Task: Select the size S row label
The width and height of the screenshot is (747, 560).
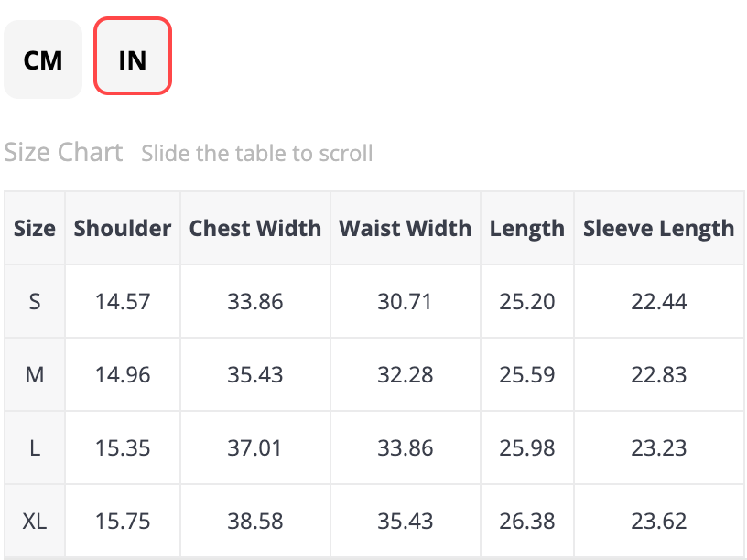Action: point(35,301)
